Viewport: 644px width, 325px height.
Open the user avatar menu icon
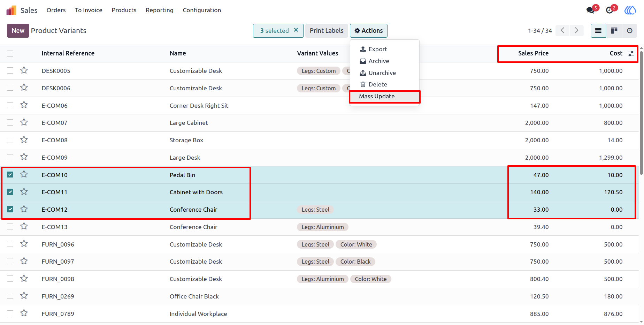pyautogui.click(x=630, y=10)
